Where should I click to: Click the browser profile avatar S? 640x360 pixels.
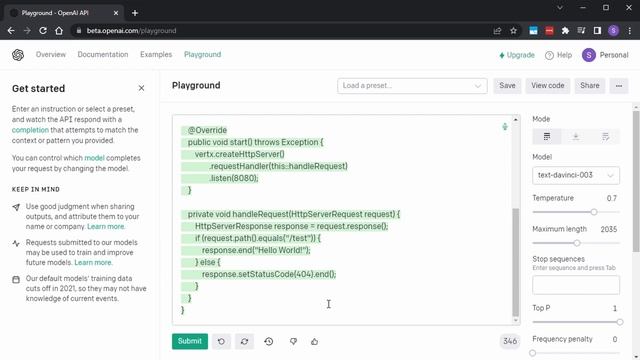[x=613, y=31]
